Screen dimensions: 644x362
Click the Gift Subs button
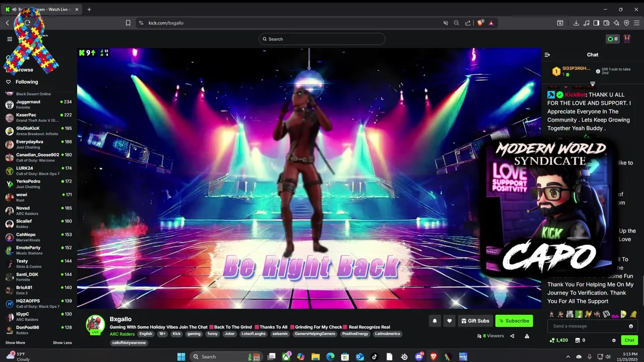pyautogui.click(x=475, y=321)
